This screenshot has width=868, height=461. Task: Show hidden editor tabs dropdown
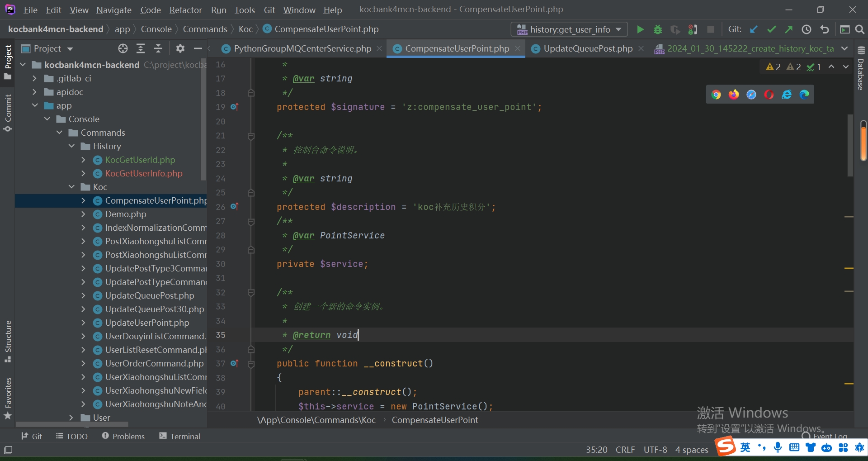[844, 48]
